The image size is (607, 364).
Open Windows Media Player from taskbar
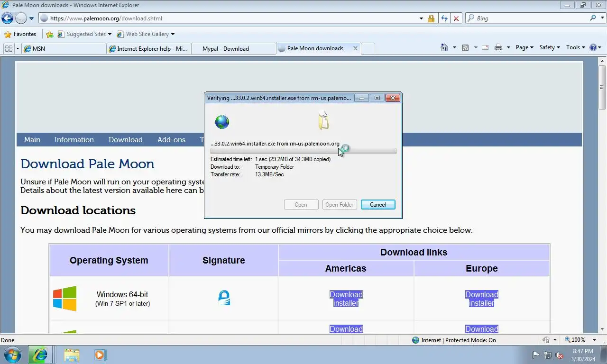[100, 355]
